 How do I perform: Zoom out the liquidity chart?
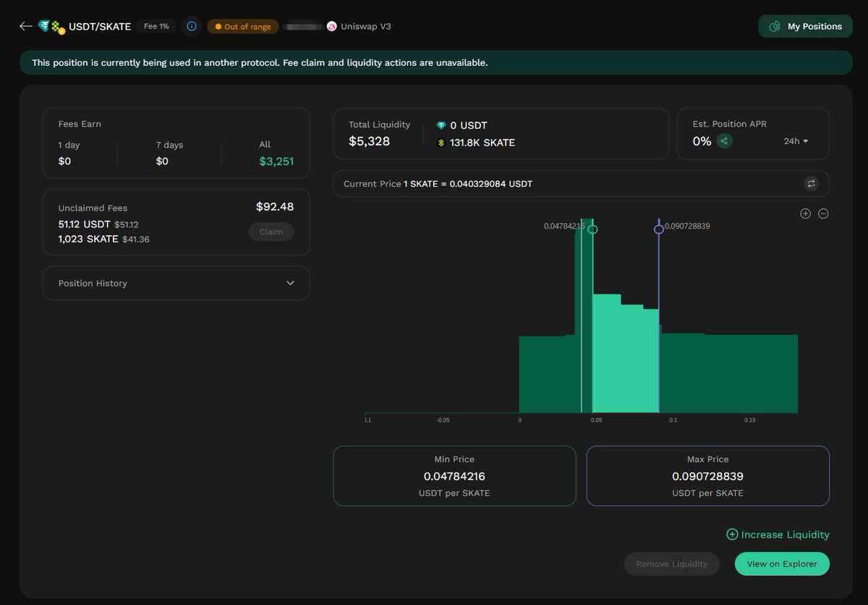point(823,213)
